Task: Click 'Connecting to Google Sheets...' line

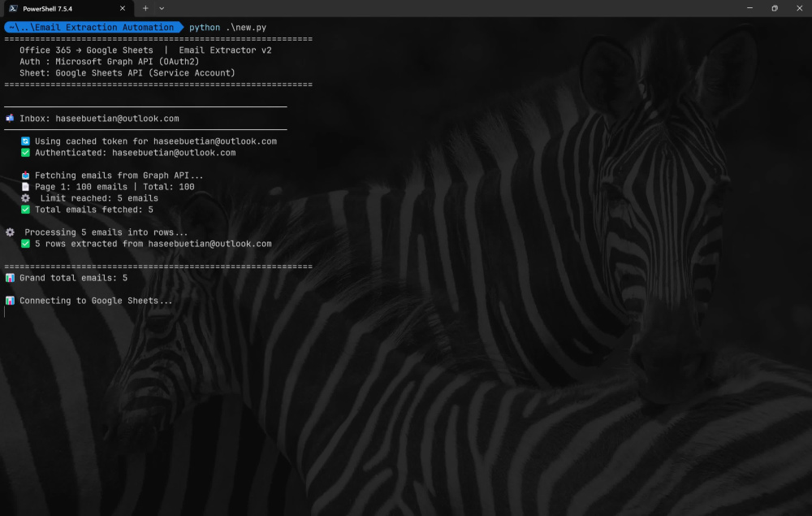Action: [x=97, y=301]
